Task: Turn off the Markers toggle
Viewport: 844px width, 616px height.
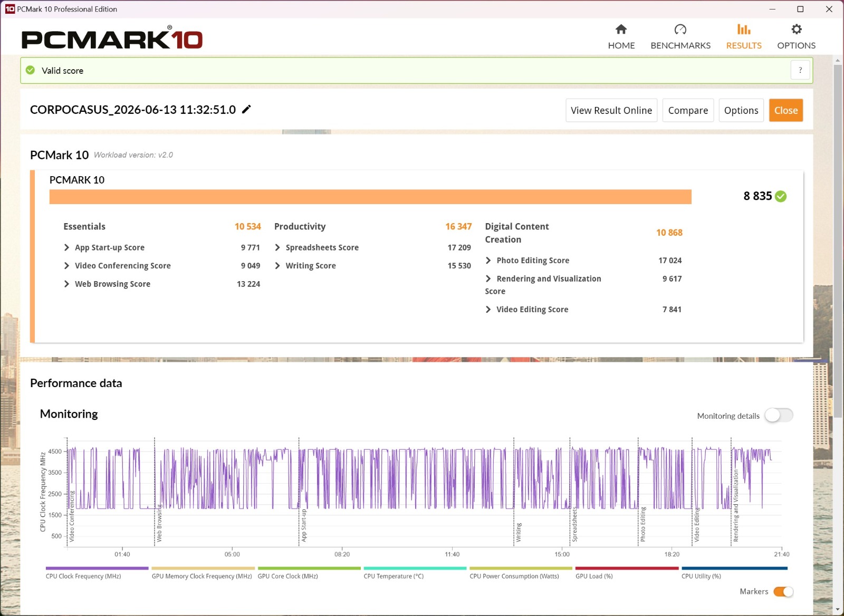Action: point(783,592)
